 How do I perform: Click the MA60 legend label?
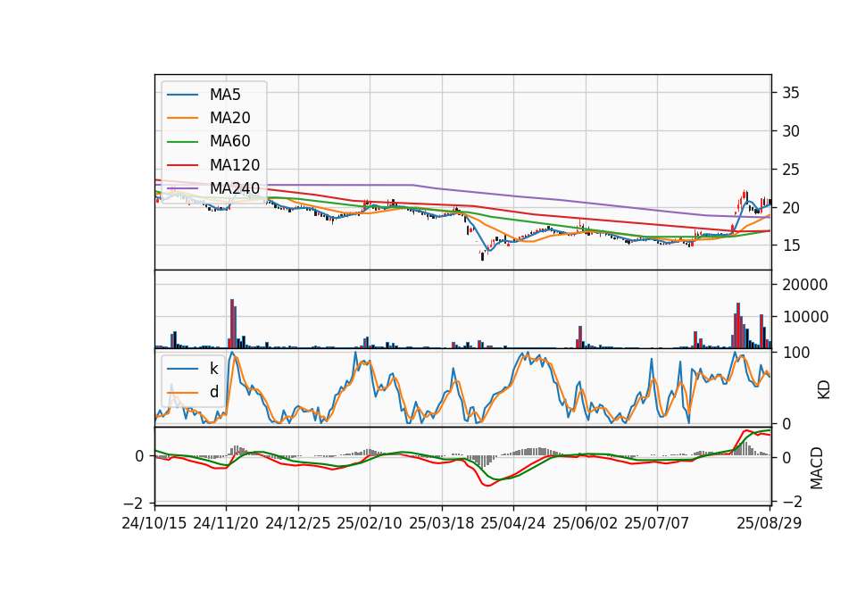[x=229, y=142]
